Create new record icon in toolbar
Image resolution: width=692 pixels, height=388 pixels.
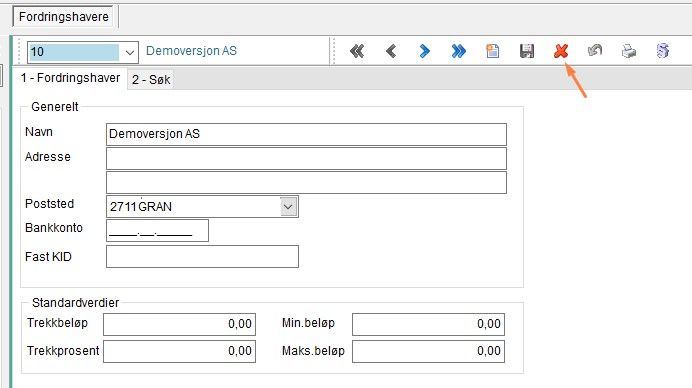click(493, 51)
